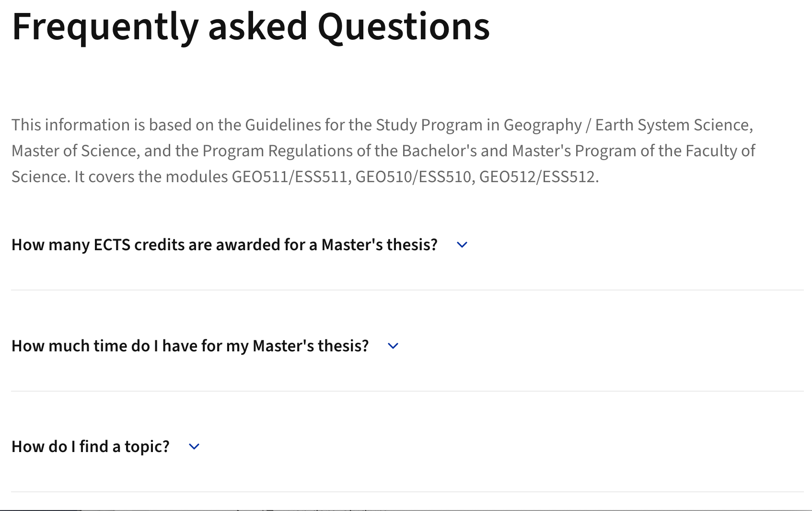Viewport: 812px width, 511px height.
Task: Click chevron next to Master's thesis time question
Action: click(393, 346)
